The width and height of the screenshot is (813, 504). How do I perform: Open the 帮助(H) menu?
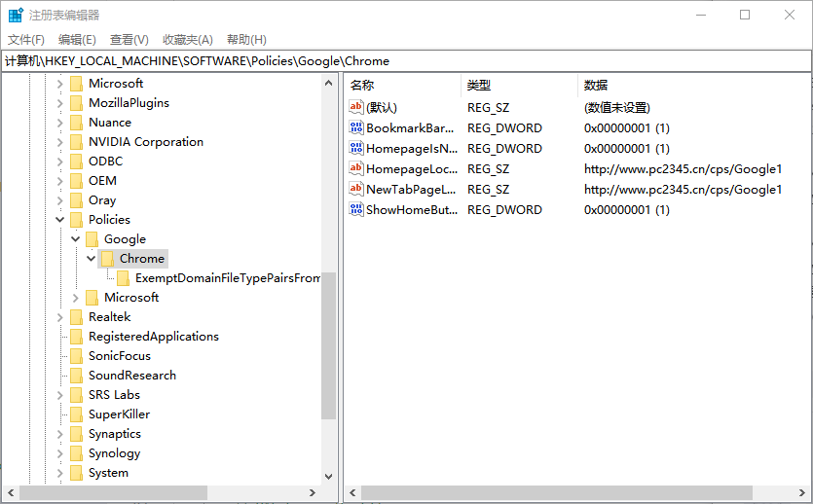point(246,40)
